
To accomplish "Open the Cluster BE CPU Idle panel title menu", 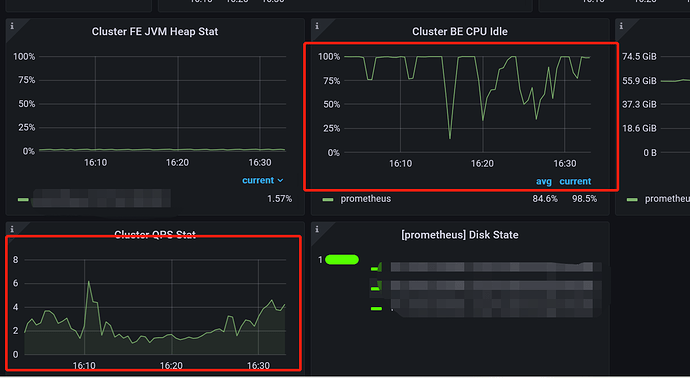I will point(460,32).
